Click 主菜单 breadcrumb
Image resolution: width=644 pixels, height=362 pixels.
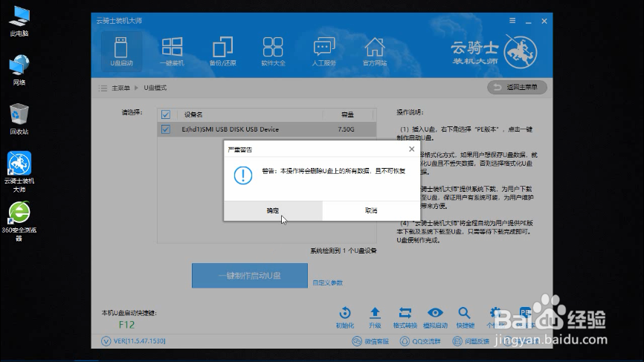(x=120, y=88)
